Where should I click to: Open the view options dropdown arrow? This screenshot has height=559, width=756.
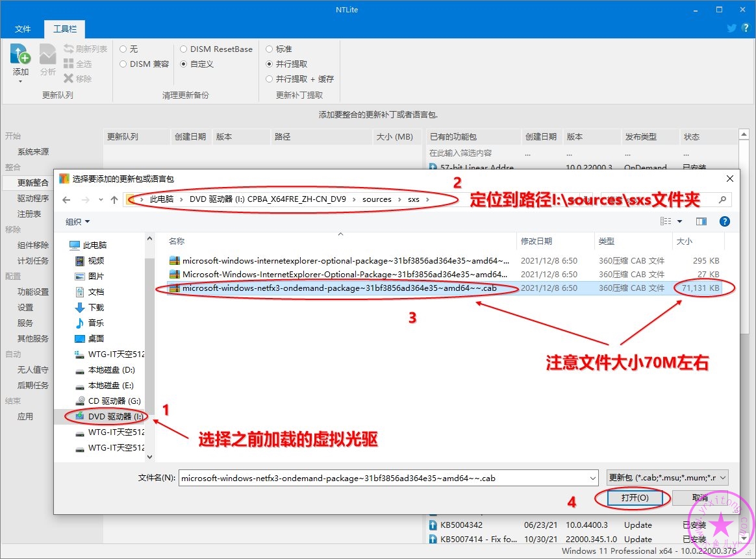point(680,221)
